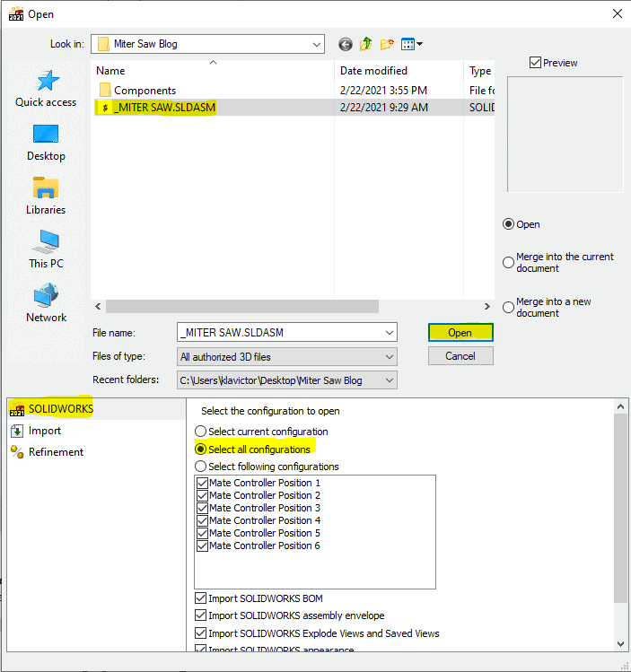Click the SOLIDWORKS 2021 icon in title bar
The height and width of the screenshot is (672, 631).
coord(16,14)
